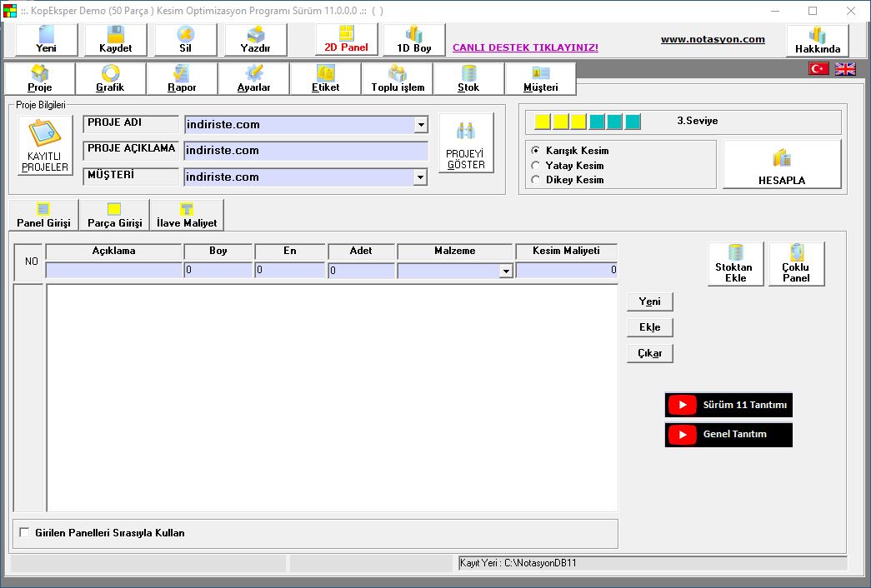
Task: Open the Hakkında about dialog
Action: (x=818, y=41)
